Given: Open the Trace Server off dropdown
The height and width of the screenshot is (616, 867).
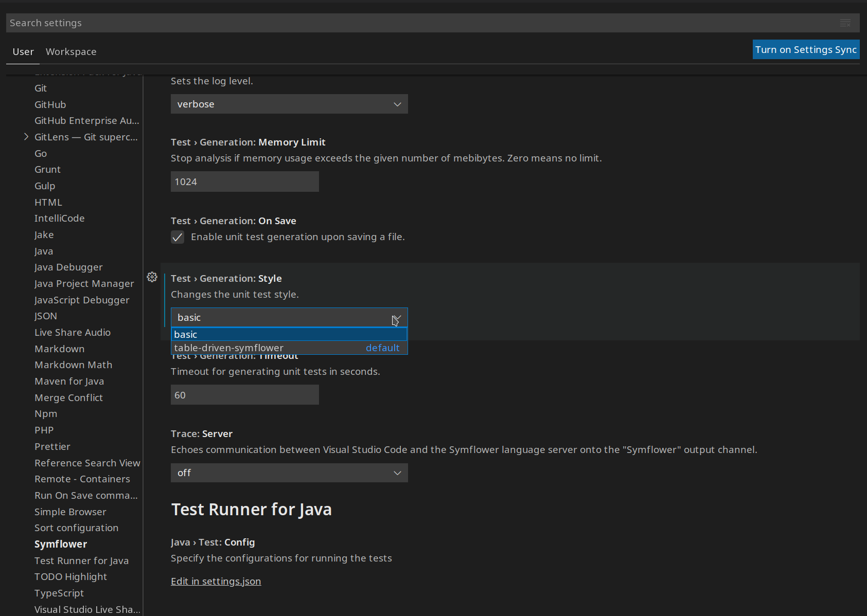Looking at the screenshot, I should [289, 473].
